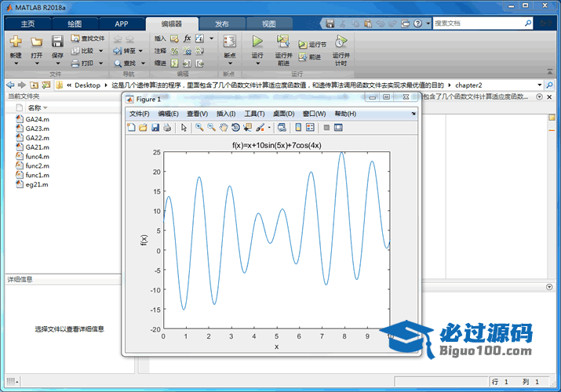Click the green Run (运行) button

pos(257,41)
